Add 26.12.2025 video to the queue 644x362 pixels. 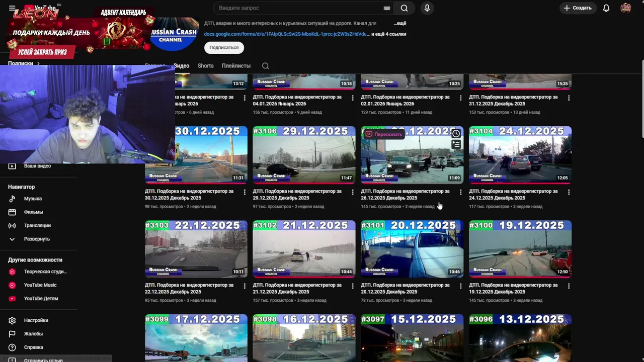(456, 144)
